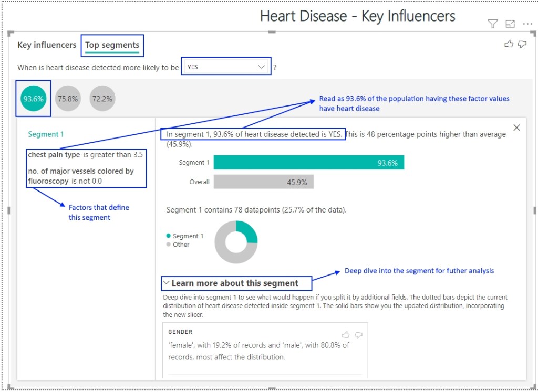The image size is (538, 392).
Task: Switch to the Top segments tab
Action: pos(112,45)
